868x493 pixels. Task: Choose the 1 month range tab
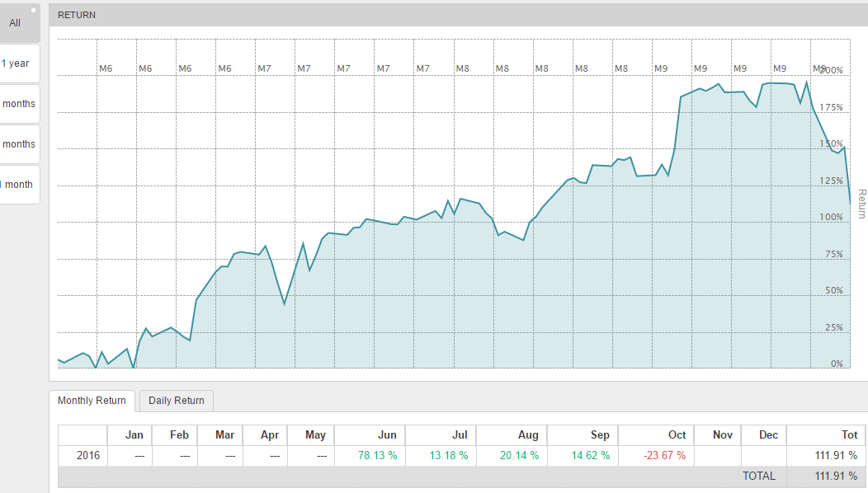pyautogui.click(x=17, y=185)
